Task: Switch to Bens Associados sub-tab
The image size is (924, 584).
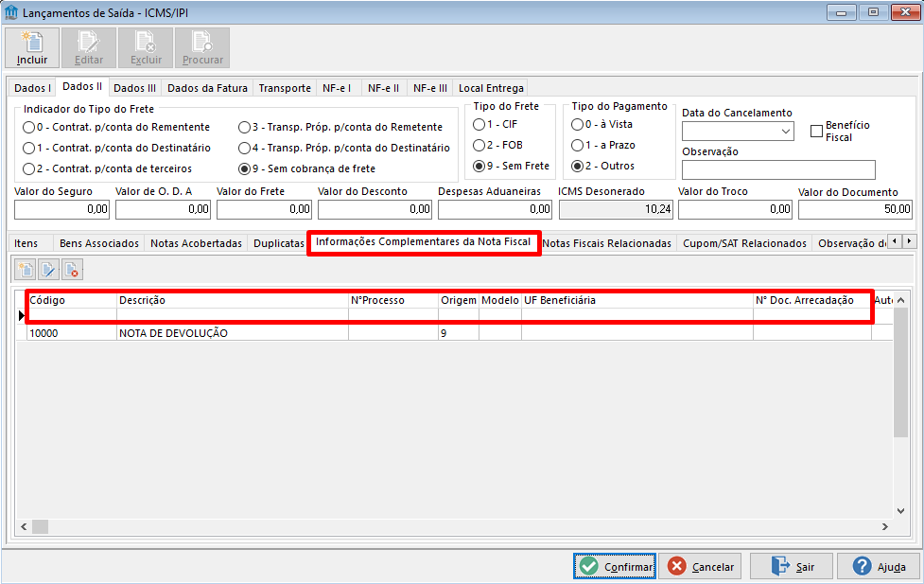Action: click(x=99, y=243)
